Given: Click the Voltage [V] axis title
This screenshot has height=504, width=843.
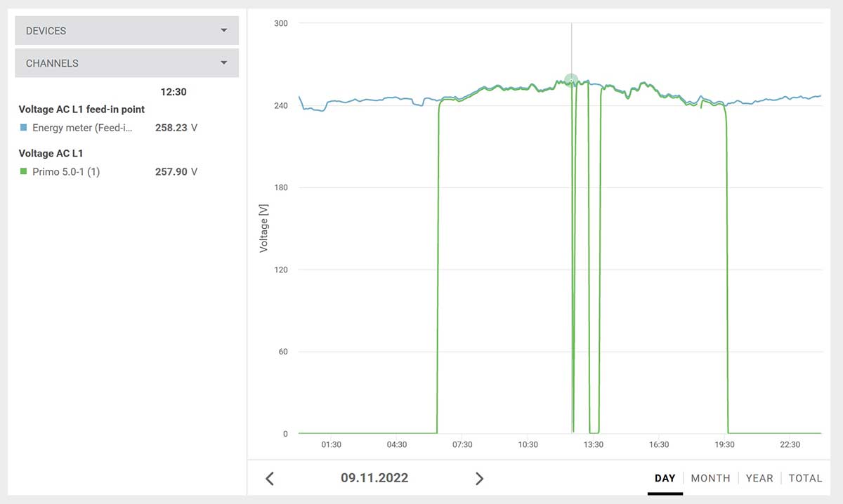Looking at the screenshot, I should point(264,227).
